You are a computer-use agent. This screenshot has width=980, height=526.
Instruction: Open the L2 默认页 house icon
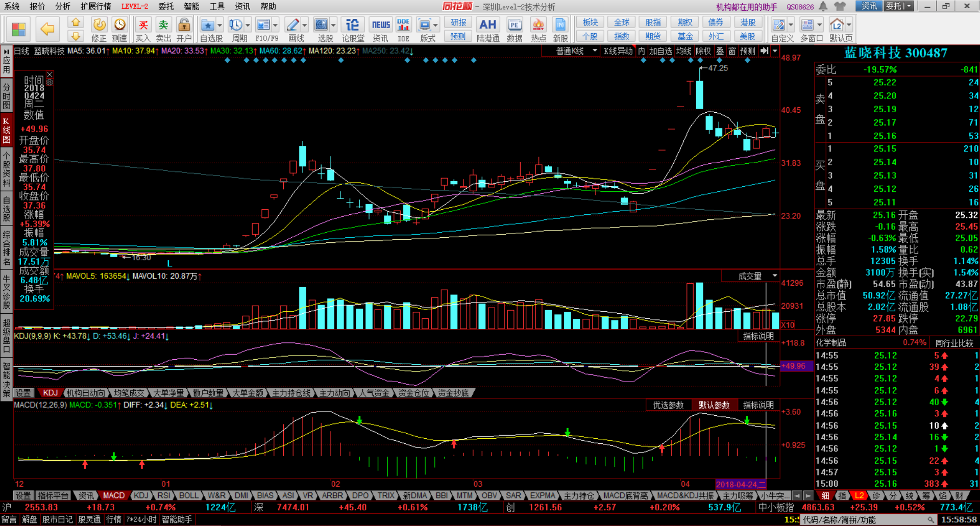[x=837, y=30]
